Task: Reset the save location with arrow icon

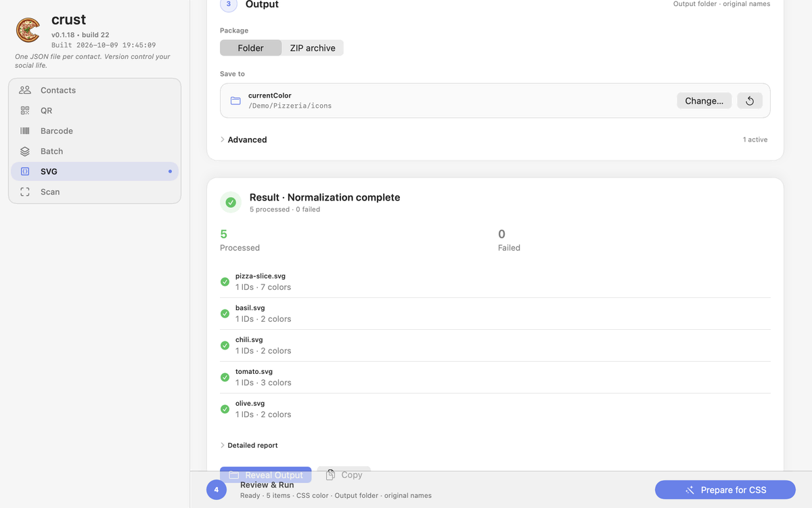Action: click(x=750, y=101)
